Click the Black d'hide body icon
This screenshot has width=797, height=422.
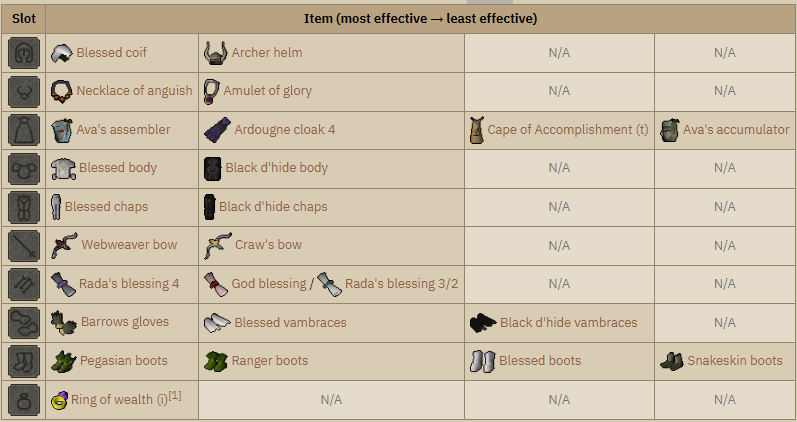coord(212,168)
